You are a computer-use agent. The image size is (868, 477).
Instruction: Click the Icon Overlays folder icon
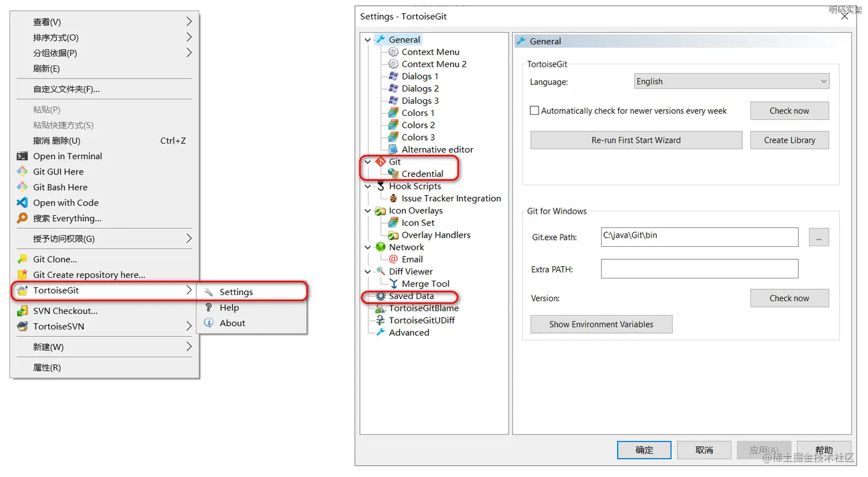point(381,211)
